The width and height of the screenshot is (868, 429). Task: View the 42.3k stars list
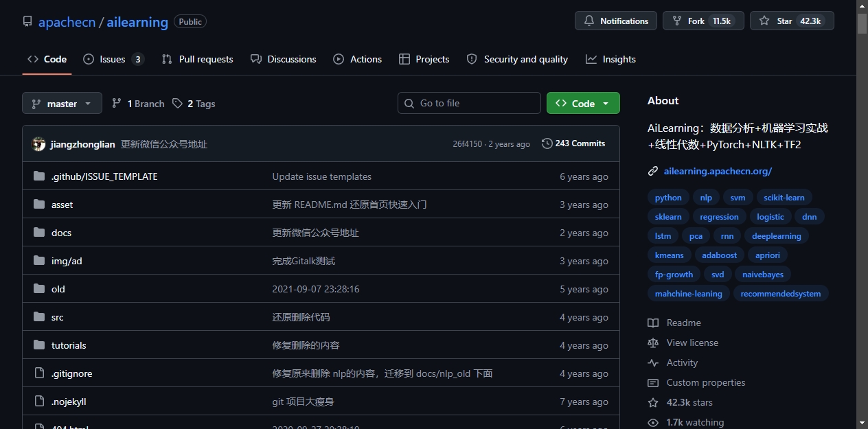[681, 402]
